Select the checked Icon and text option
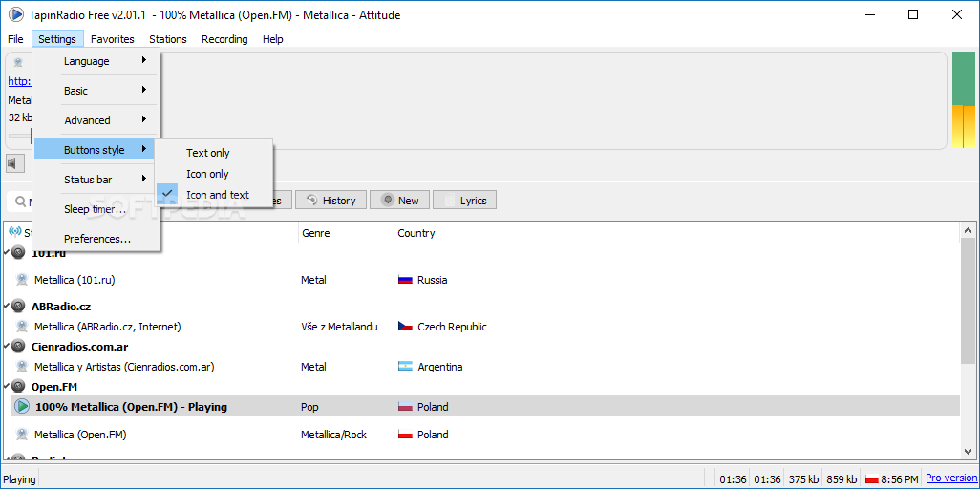Viewport: 980px width, 489px height. coord(214,195)
